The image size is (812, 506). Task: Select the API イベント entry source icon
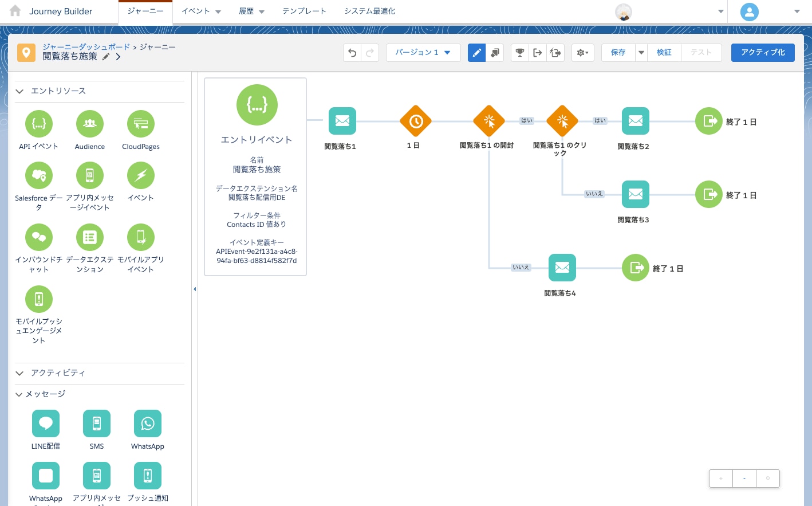[x=39, y=124]
